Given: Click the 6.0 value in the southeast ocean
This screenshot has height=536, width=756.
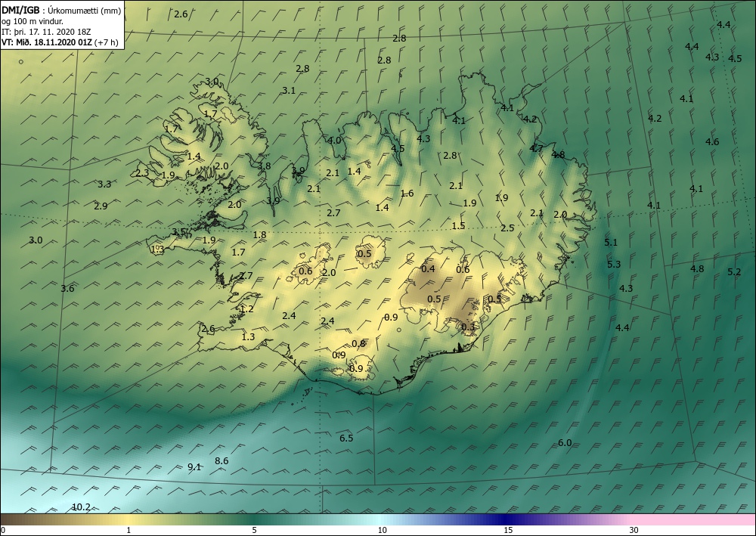Looking at the screenshot, I should [x=565, y=442].
